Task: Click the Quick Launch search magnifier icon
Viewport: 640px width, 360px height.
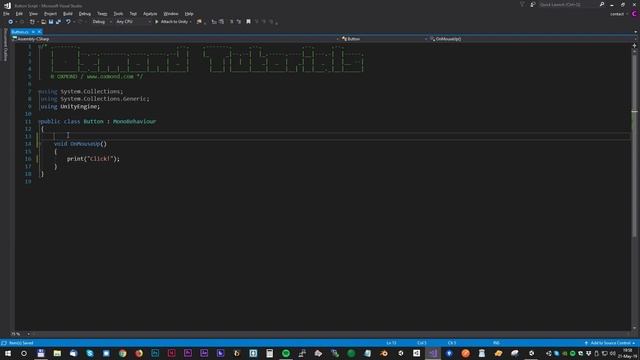Action: [602, 4]
